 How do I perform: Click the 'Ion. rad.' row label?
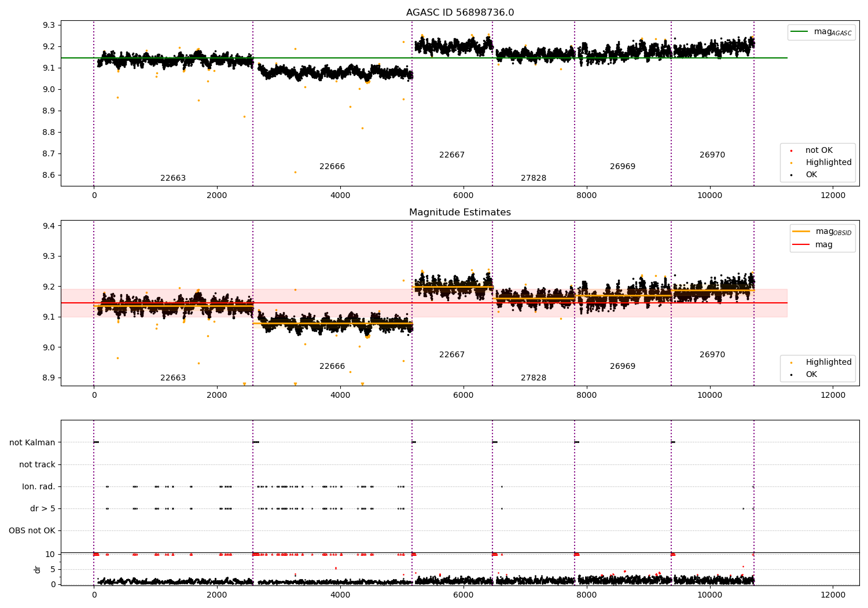39,487
